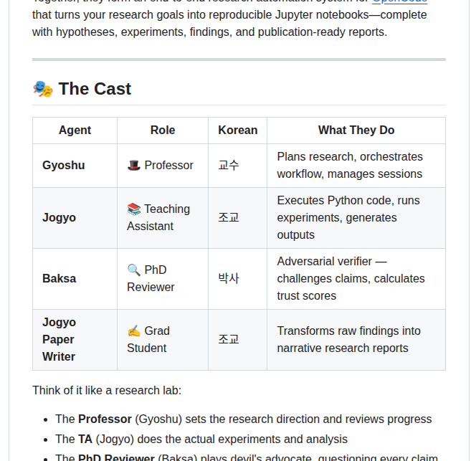Image resolution: width=476 pixels, height=461 pixels.
Task: Click the writing hand Grad Student icon
Action: coord(133,331)
